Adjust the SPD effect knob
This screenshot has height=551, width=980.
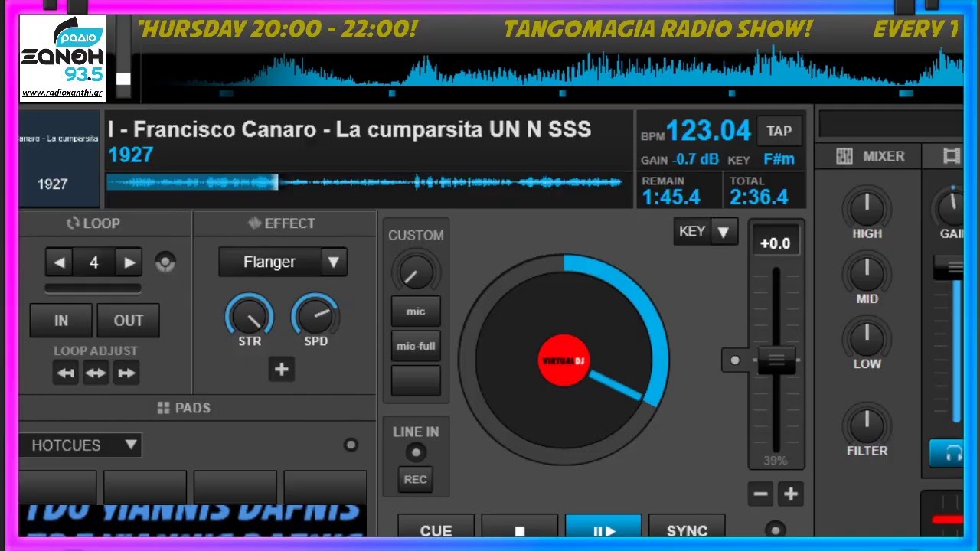tap(315, 315)
